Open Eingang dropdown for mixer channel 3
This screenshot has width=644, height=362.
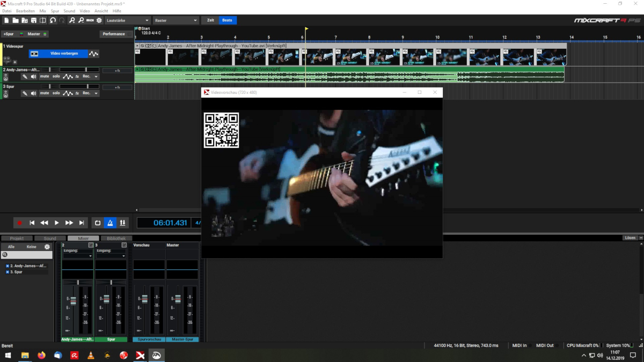(111, 256)
